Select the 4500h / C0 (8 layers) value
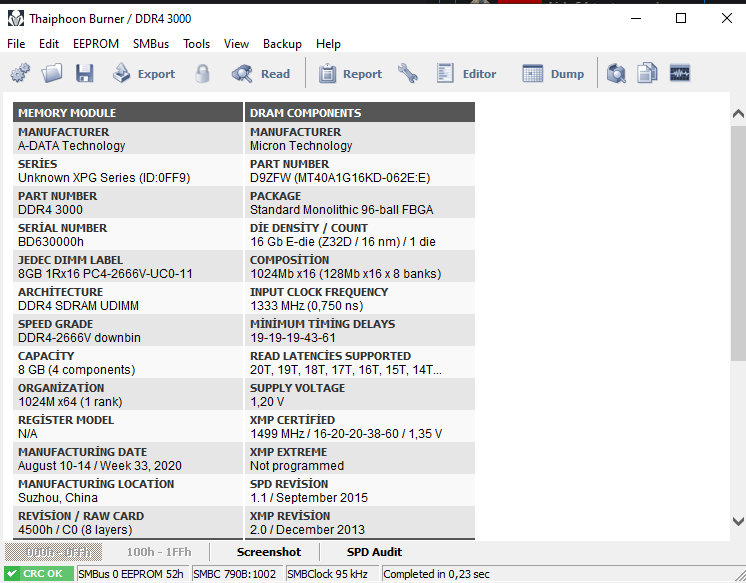The width and height of the screenshot is (746, 583). [75, 530]
